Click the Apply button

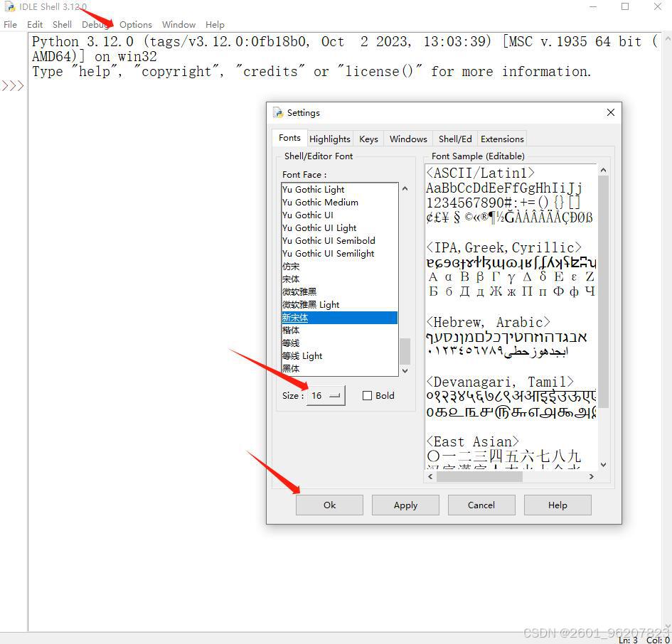coord(405,505)
